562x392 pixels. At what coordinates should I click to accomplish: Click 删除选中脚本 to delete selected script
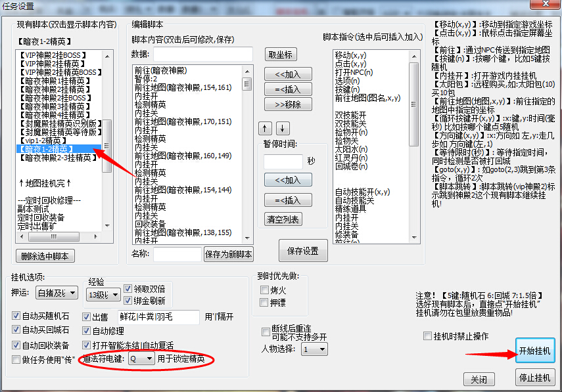(45, 256)
